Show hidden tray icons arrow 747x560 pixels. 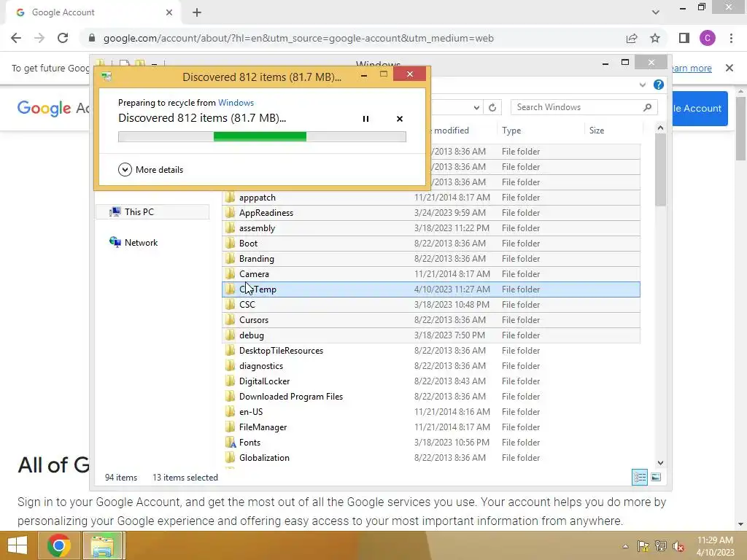tap(625, 546)
